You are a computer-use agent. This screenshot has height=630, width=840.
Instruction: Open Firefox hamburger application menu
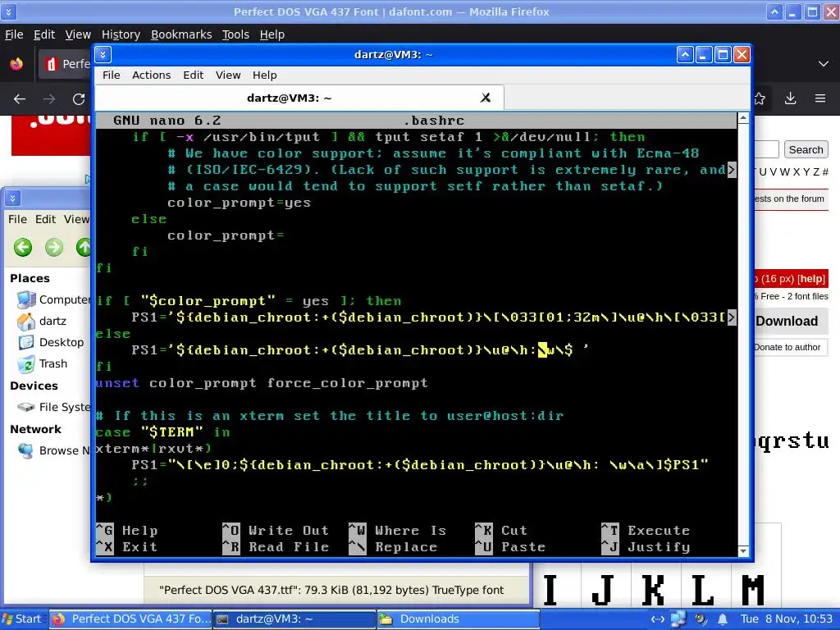pos(820,98)
